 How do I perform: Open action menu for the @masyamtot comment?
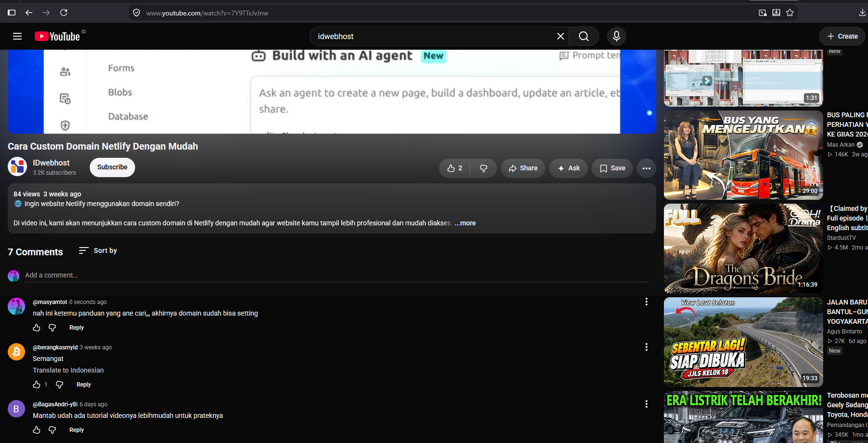[x=647, y=302]
